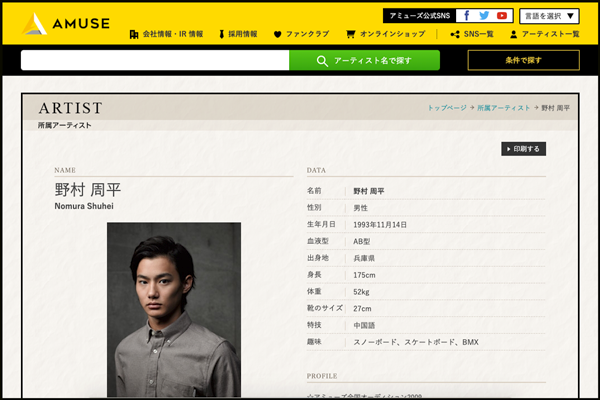Open the 採用情報 menu item

(244, 34)
